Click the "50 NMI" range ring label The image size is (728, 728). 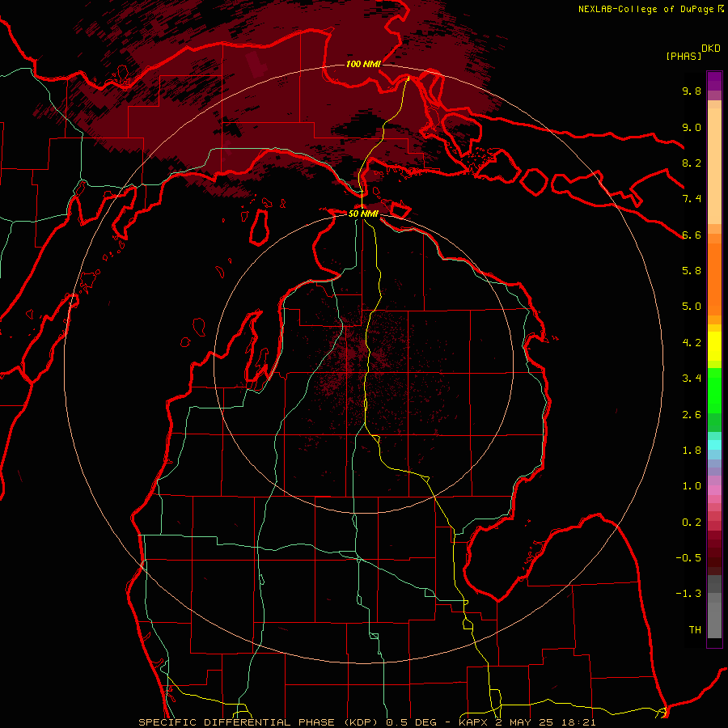363,214
